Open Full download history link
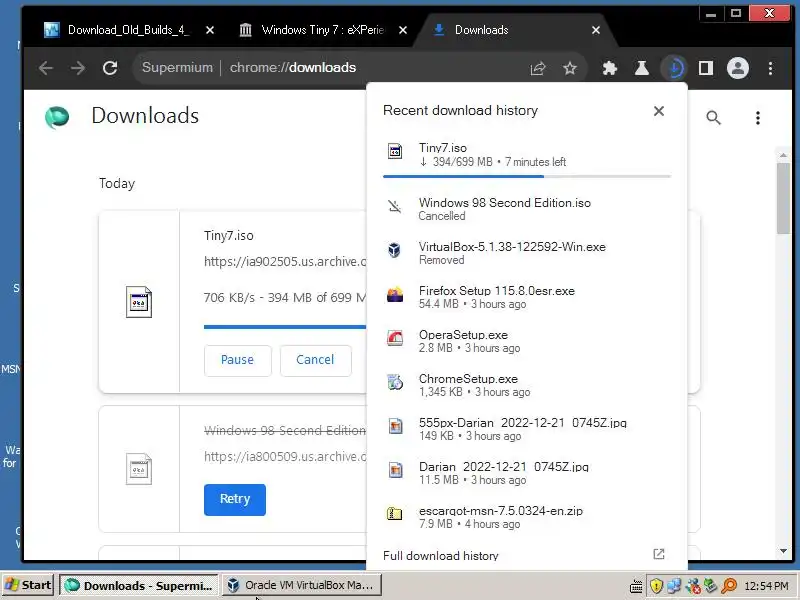 click(x=441, y=556)
